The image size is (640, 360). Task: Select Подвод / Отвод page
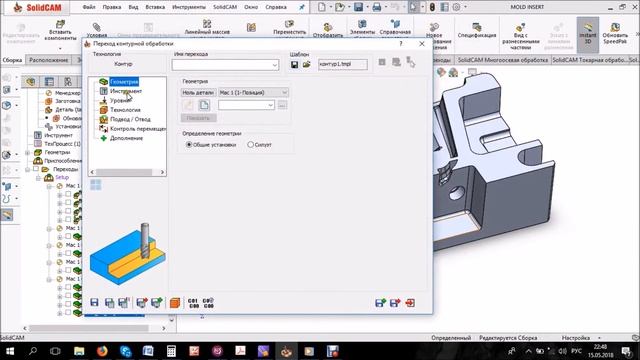click(x=130, y=119)
